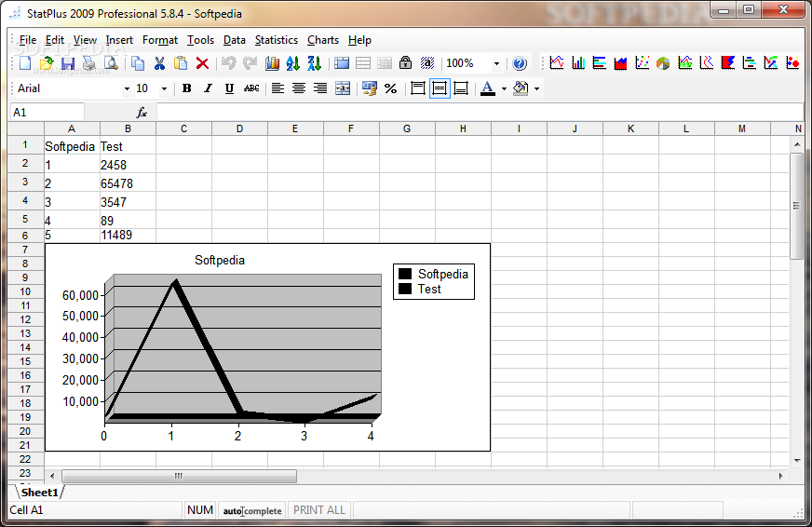Switch to the Sheet1 tab
The width and height of the screenshot is (812, 527).
pyautogui.click(x=39, y=493)
